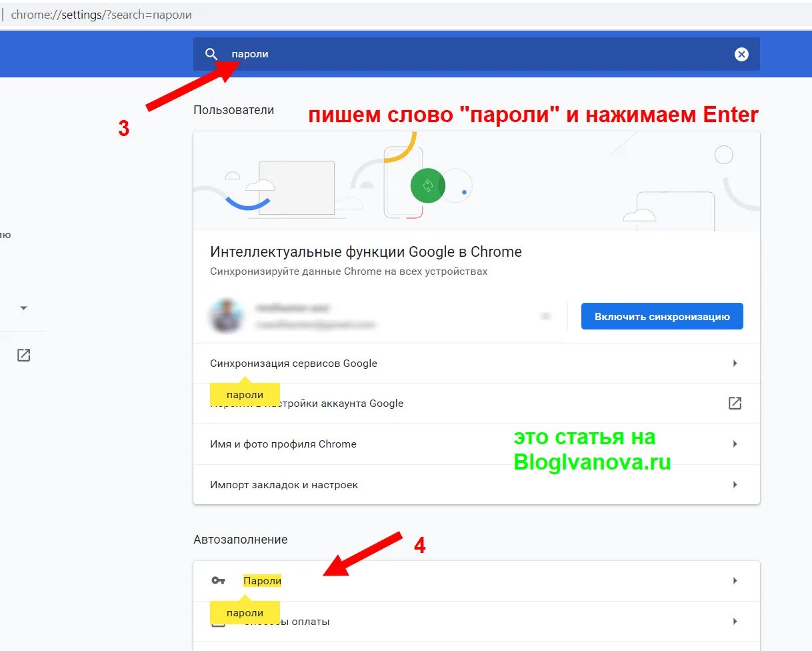Click the yellow "пароли" tooltip under sync row
Viewport: 812px width, 651px height.
pyautogui.click(x=245, y=394)
